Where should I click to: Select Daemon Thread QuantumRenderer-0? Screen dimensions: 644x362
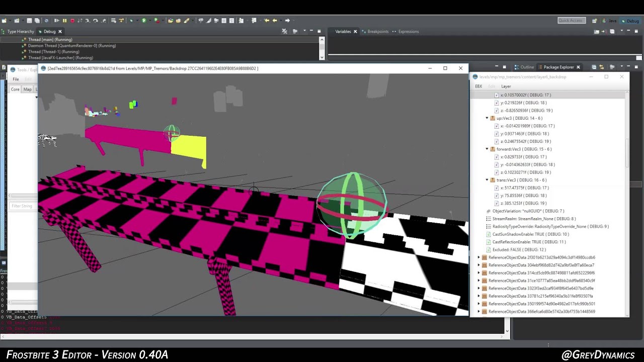click(x=71, y=45)
